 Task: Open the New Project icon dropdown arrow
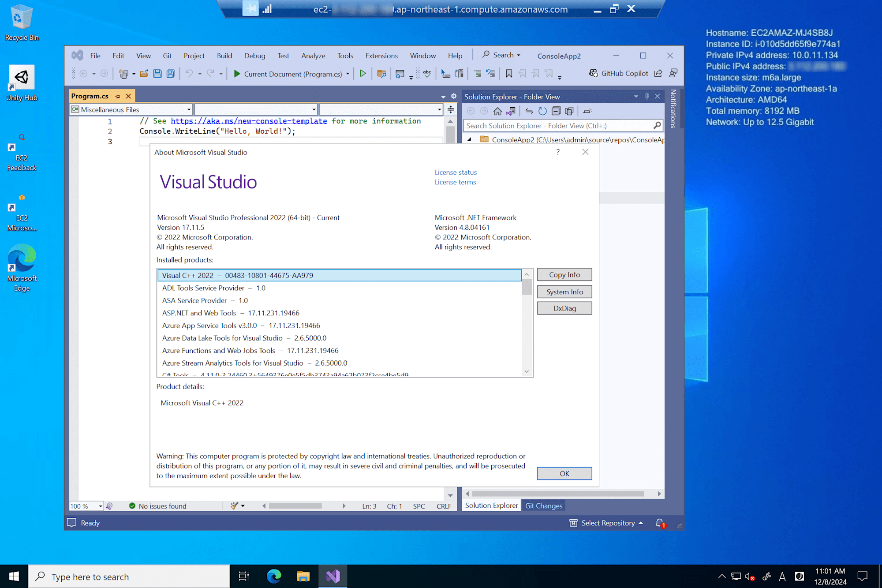[x=134, y=74]
